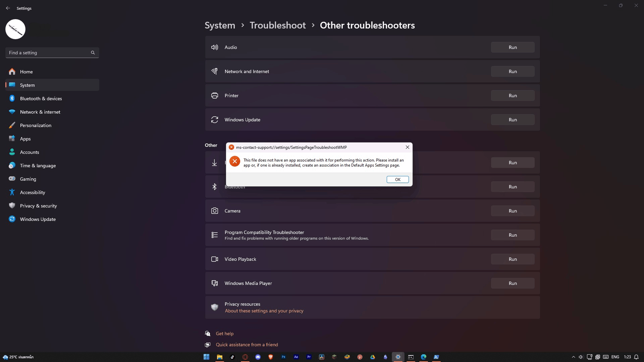Run the Audio troubleshooter
The height and width of the screenshot is (362, 644).
(513, 47)
